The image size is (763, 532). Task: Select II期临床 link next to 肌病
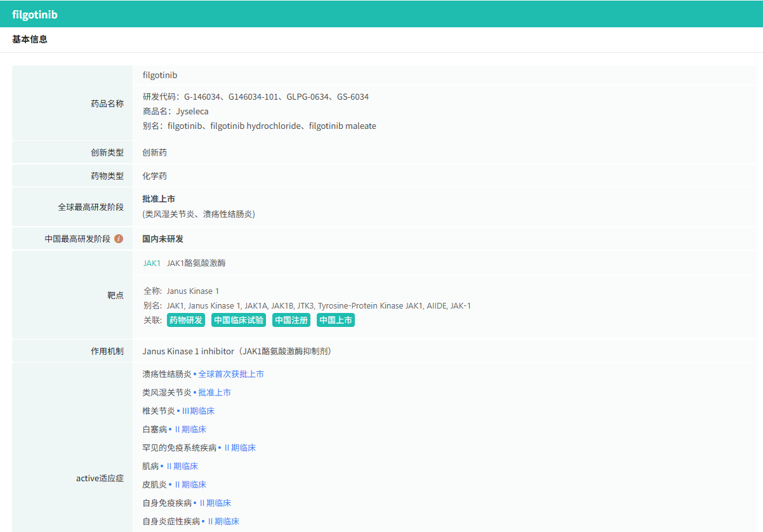pos(182,467)
